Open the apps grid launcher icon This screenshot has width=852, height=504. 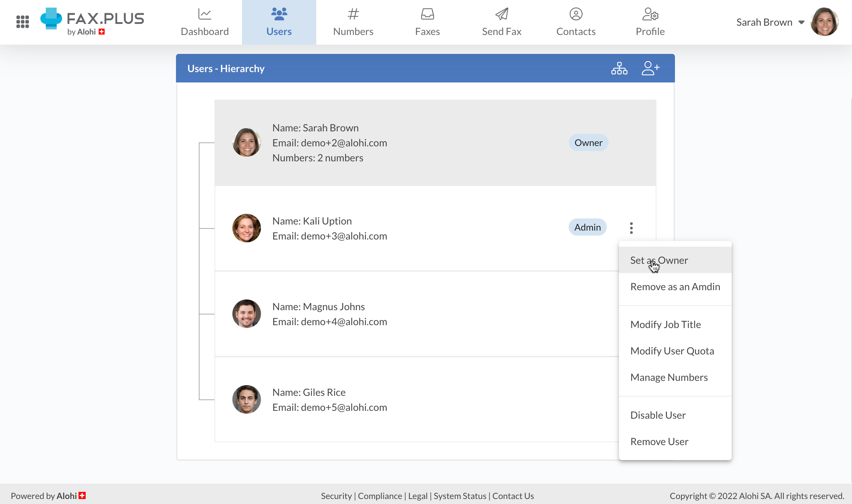pos(22,22)
